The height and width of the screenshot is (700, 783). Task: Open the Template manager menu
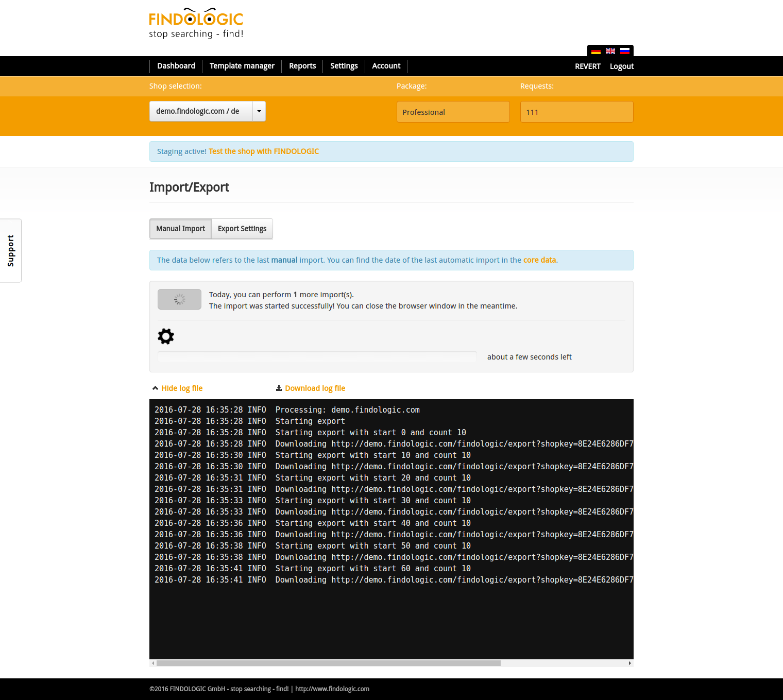click(242, 66)
